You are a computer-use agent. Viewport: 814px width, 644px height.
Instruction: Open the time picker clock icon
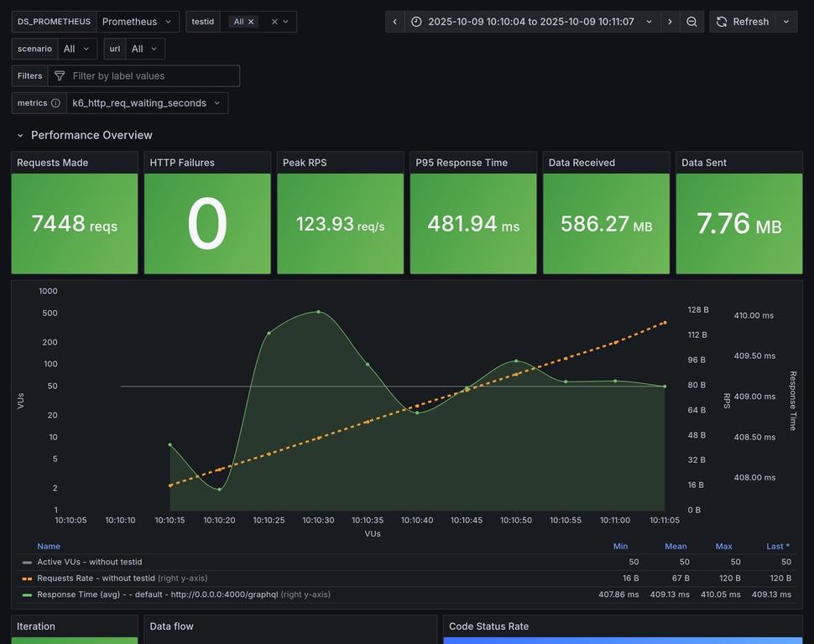[416, 22]
